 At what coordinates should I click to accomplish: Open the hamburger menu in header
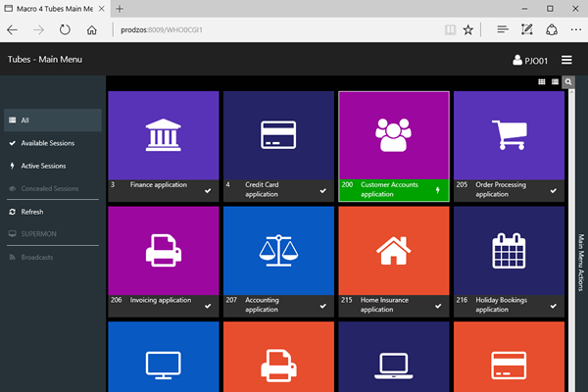coord(566,60)
